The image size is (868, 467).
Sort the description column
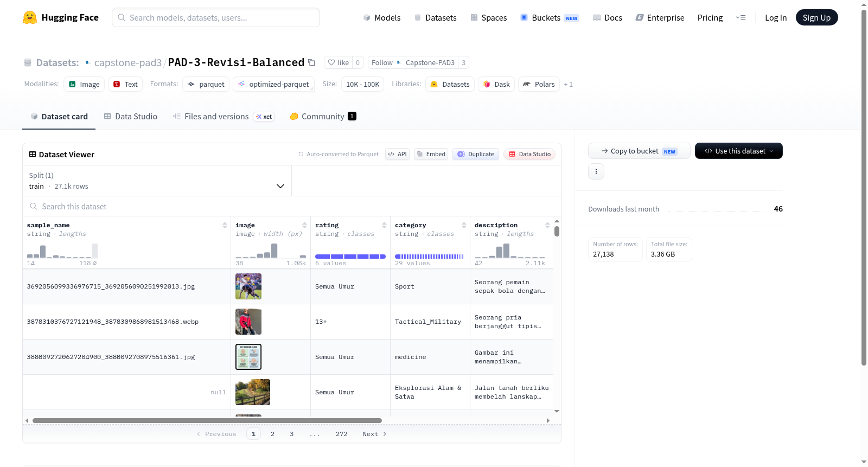coord(547,225)
